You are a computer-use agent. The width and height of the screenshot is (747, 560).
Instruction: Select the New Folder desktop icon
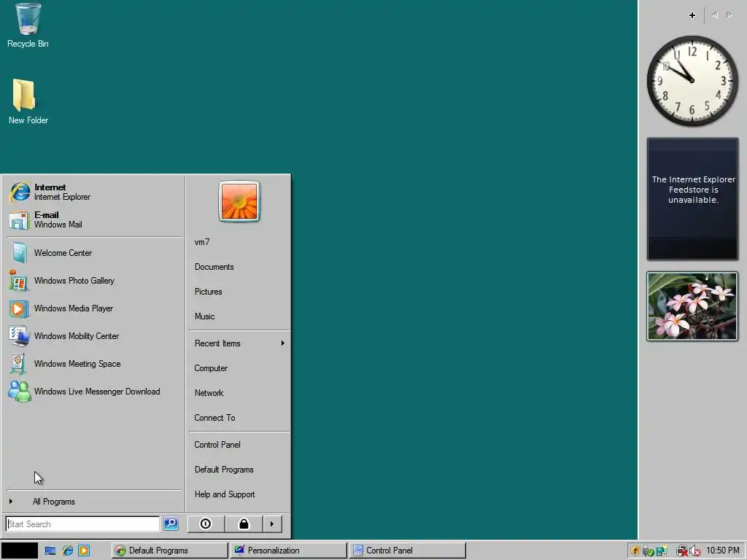coord(28,102)
